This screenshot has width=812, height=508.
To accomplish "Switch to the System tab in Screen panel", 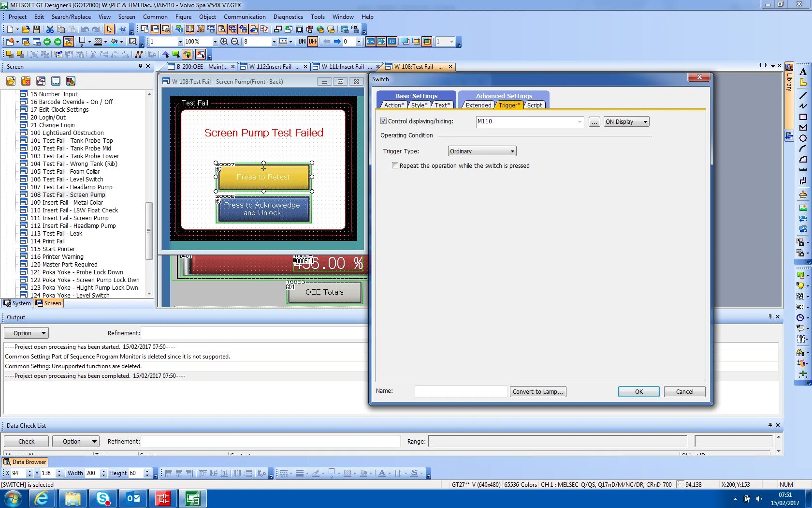I will click(x=17, y=303).
